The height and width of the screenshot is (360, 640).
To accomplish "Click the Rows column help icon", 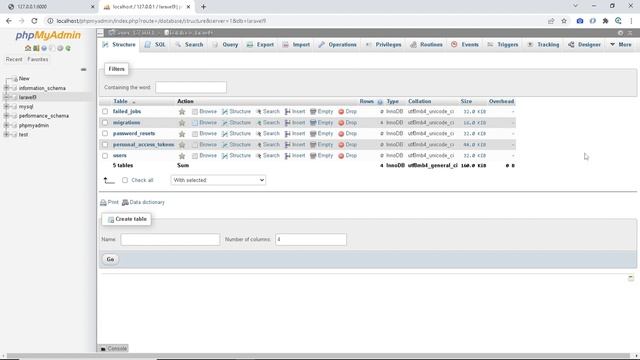I will click(380, 102).
